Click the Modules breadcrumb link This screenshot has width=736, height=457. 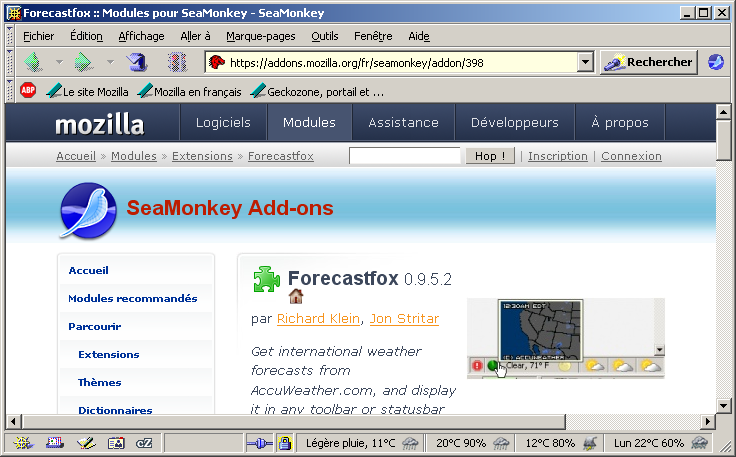(134, 156)
